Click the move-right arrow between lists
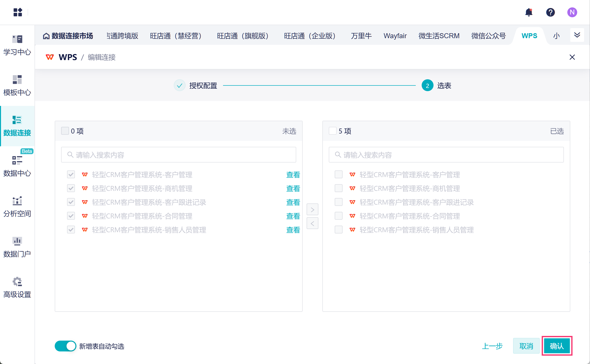The height and width of the screenshot is (364, 590). (312, 210)
